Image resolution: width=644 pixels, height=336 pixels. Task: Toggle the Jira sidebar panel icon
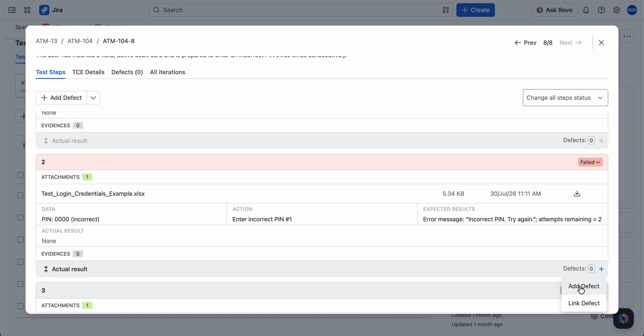point(12,10)
